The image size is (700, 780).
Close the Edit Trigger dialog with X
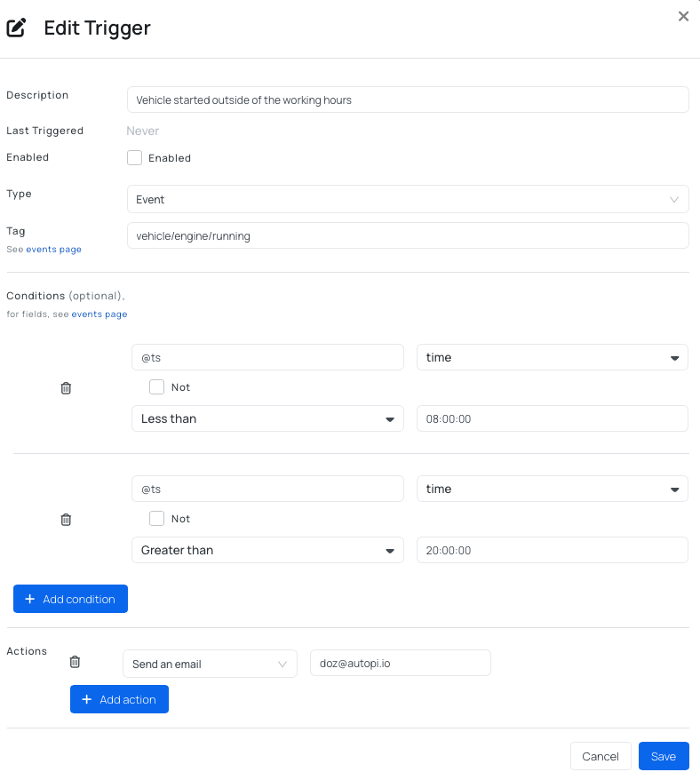[x=683, y=16]
